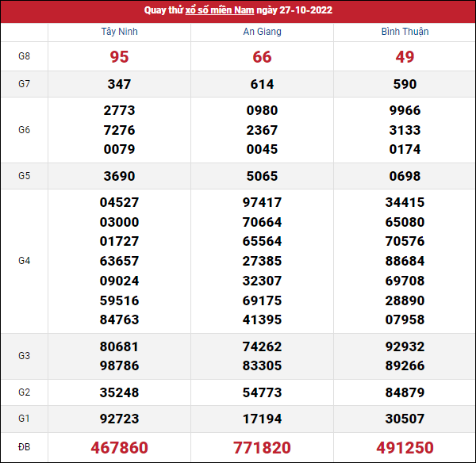Click the red G8 number 95
Screen dimensions: 476x463
(x=119, y=57)
